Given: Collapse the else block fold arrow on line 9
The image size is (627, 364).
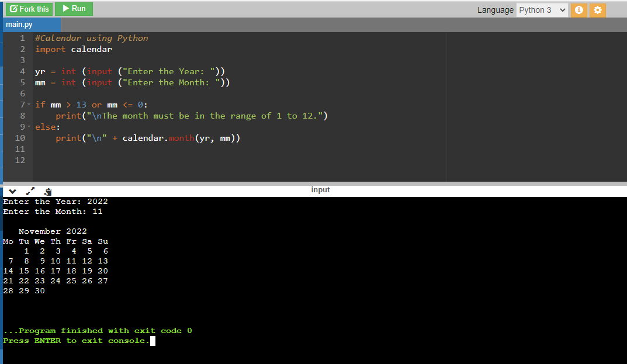Looking at the screenshot, I should tap(29, 127).
